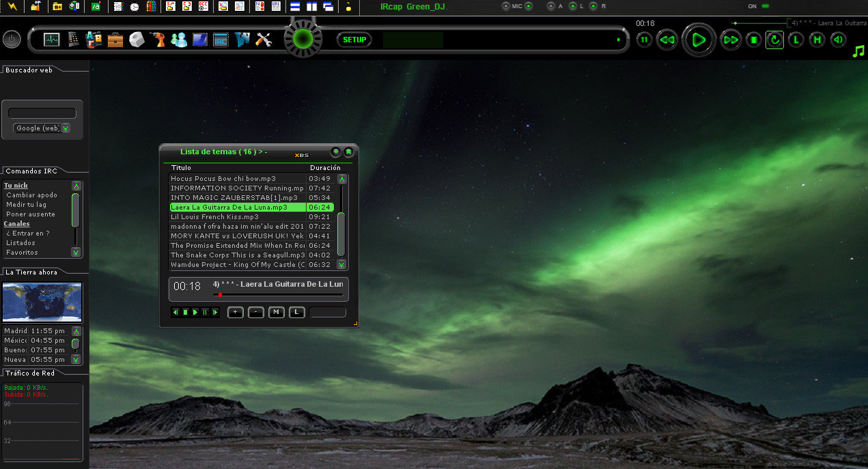The image size is (868, 469).
Task: Collapse playlist window with round arrow button
Action: click(335, 152)
